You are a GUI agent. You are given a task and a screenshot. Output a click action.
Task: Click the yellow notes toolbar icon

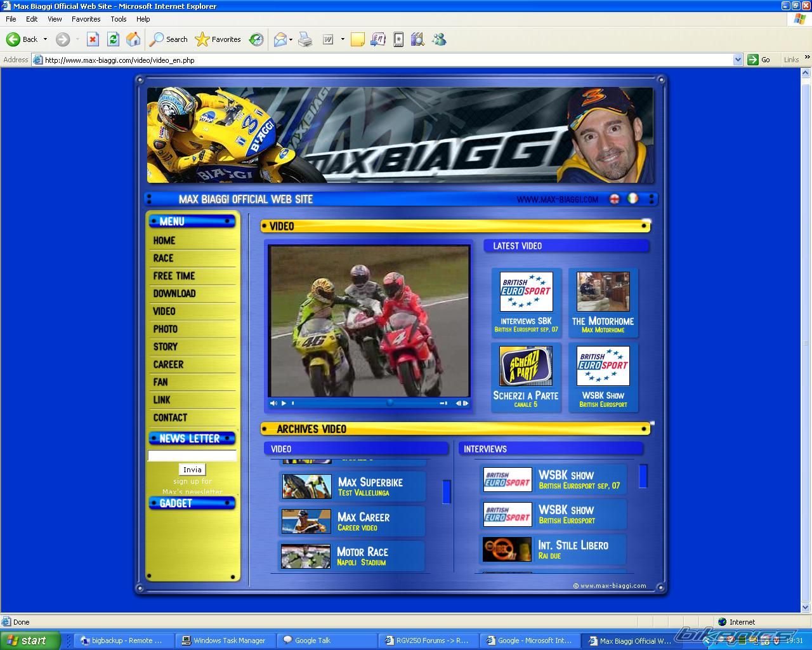pos(358,39)
